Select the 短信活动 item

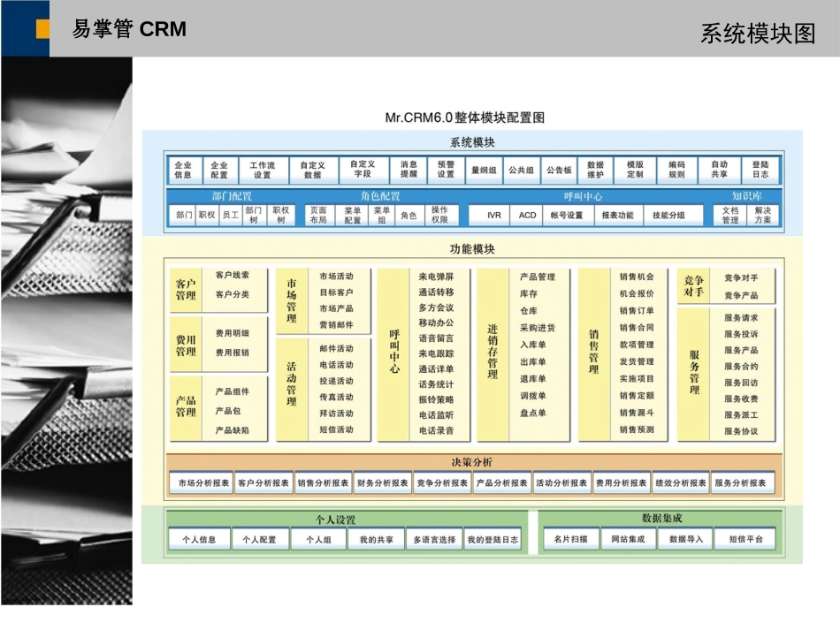point(336,429)
